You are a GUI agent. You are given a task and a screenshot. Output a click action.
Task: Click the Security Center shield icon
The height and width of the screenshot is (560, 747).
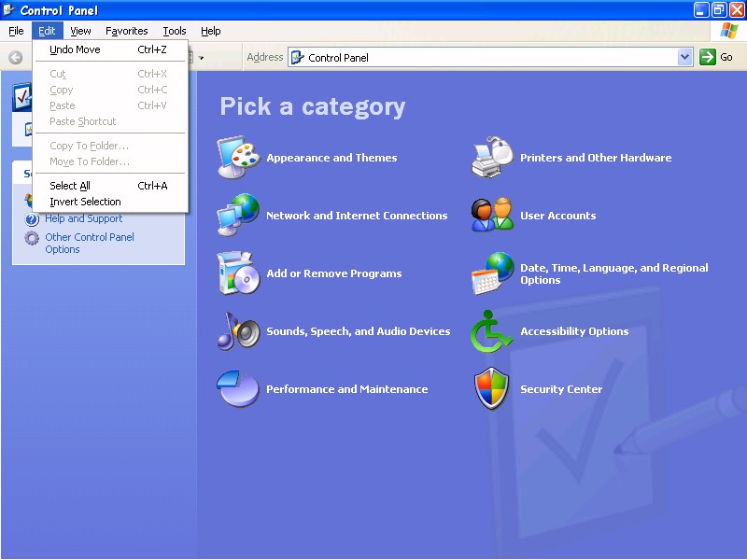coord(492,389)
